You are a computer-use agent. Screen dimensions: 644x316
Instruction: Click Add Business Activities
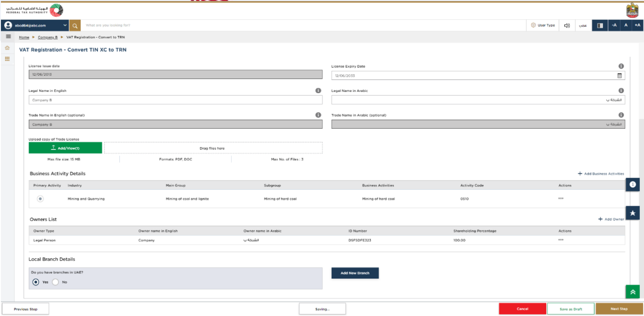pyautogui.click(x=601, y=174)
